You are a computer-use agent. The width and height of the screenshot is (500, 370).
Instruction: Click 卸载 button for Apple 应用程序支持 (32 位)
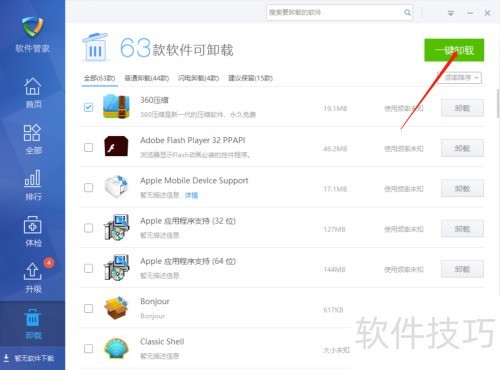(462, 229)
